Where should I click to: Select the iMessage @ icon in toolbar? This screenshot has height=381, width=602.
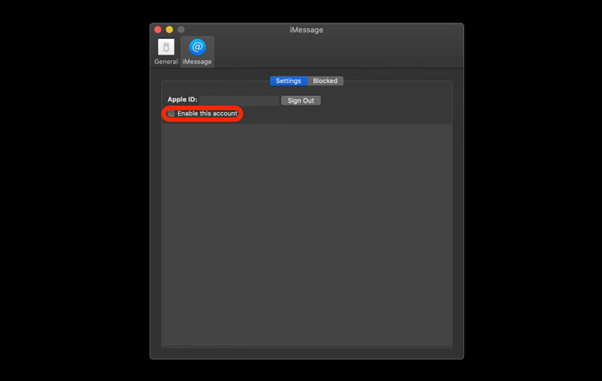pyautogui.click(x=197, y=47)
